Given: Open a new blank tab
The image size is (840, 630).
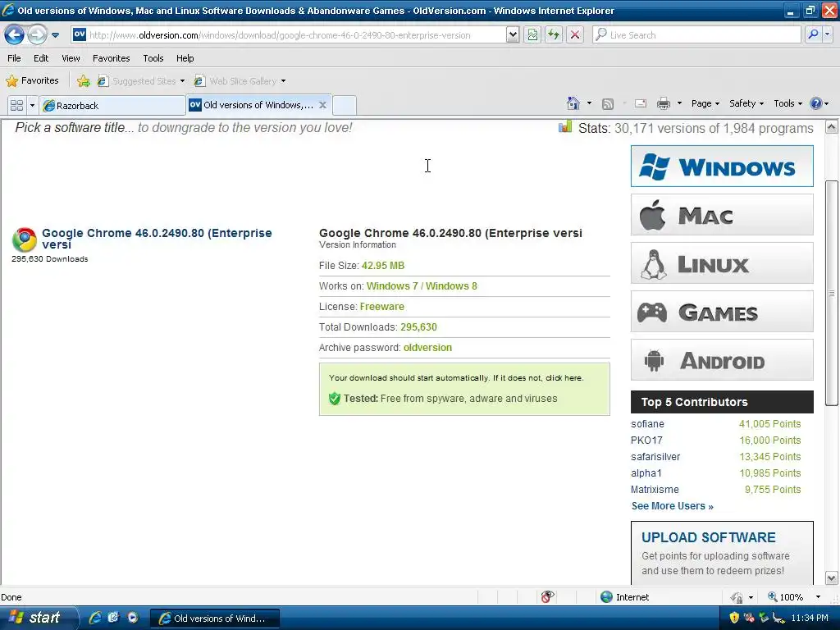Looking at the screenshot, I should click(344, 105).
